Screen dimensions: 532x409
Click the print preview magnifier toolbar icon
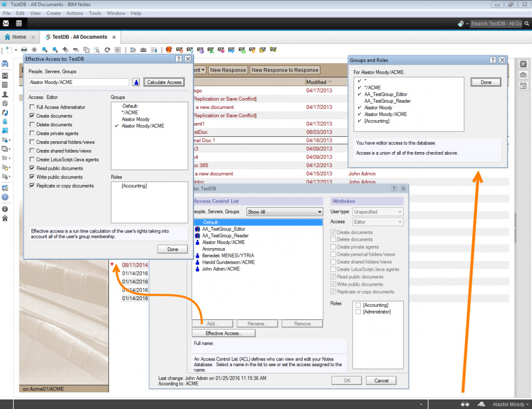pyautogui.click(x=97, y=50)
